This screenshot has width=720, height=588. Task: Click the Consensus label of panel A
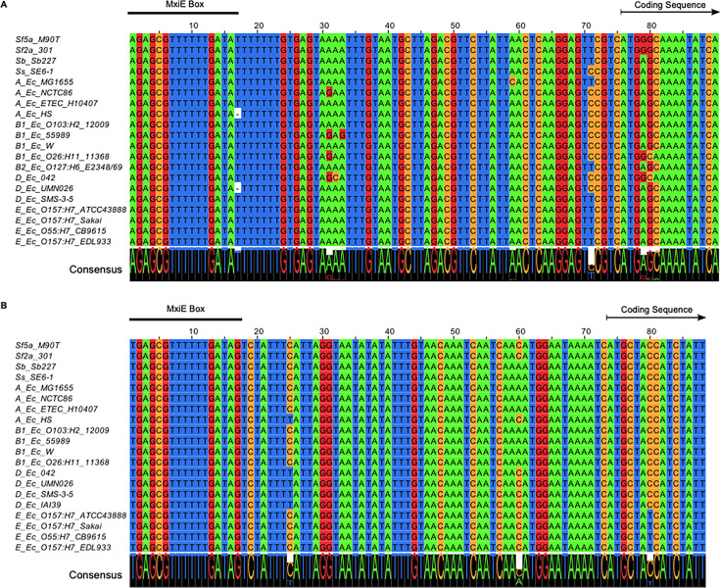click(x=96, y=269)
